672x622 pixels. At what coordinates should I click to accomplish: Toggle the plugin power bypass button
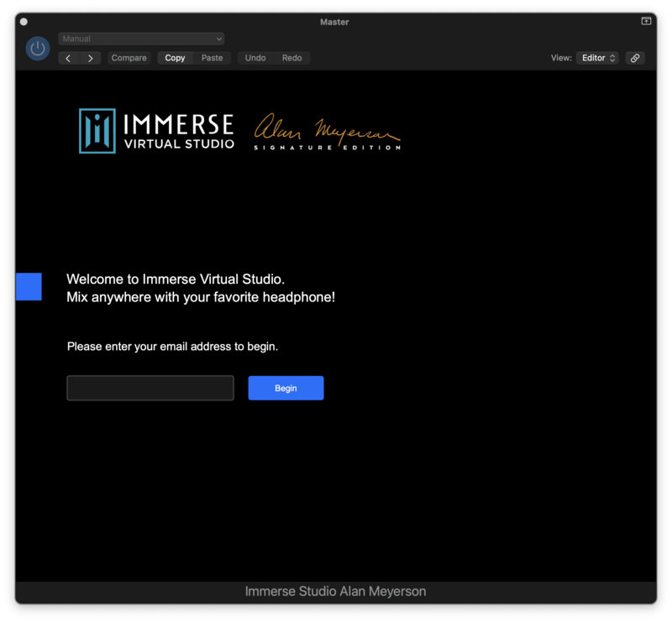point(38,48)
